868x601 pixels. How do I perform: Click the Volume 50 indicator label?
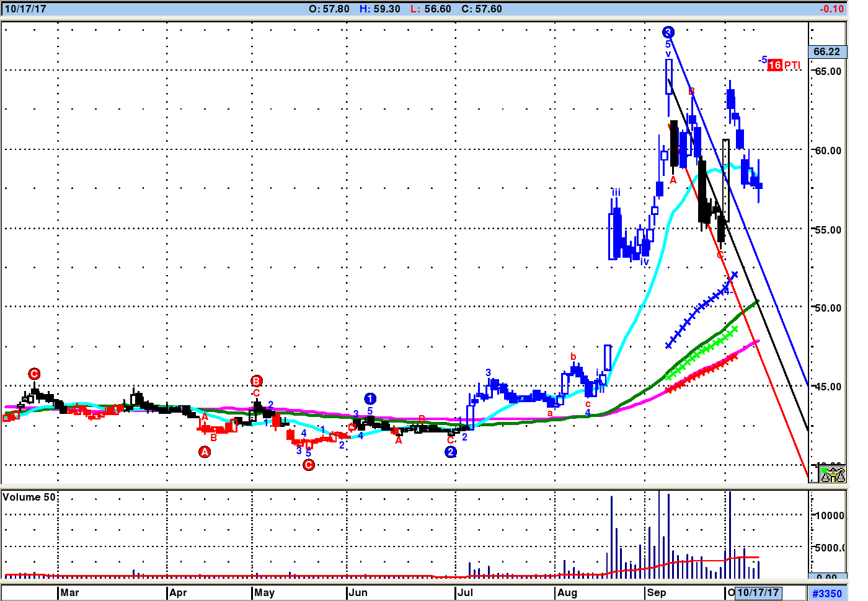(29, 497)
